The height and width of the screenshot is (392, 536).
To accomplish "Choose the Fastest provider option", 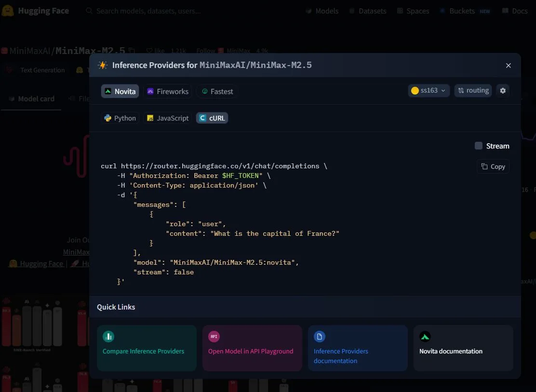I will point(217,92).
